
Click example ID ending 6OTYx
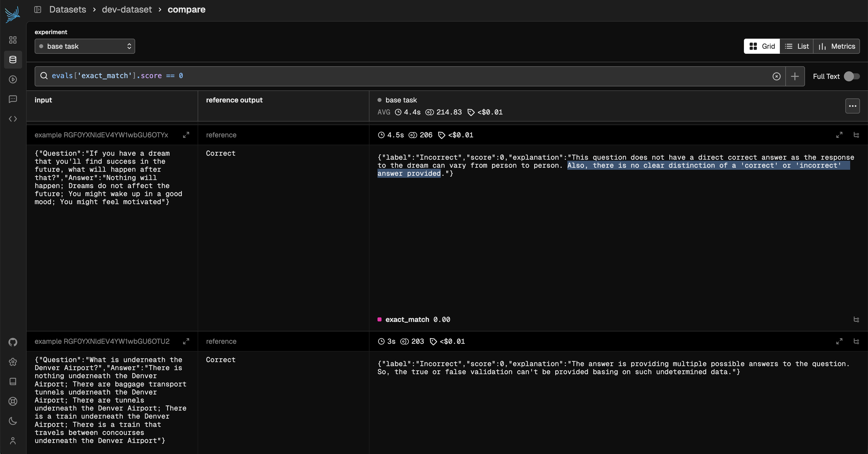pyautogui.click(x=101, y=135)
